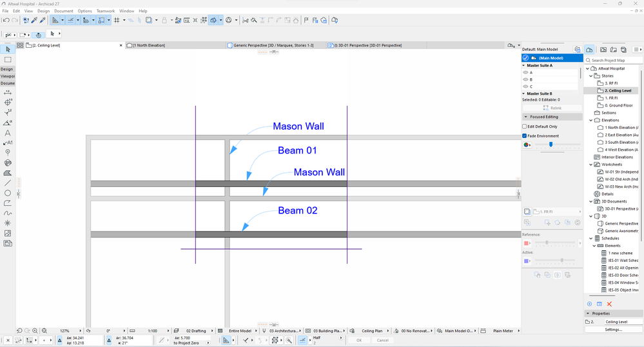This screenshot has width=644, height=347.
Task: Click the Fit in Window zoom icon
Action: (44, 331)
